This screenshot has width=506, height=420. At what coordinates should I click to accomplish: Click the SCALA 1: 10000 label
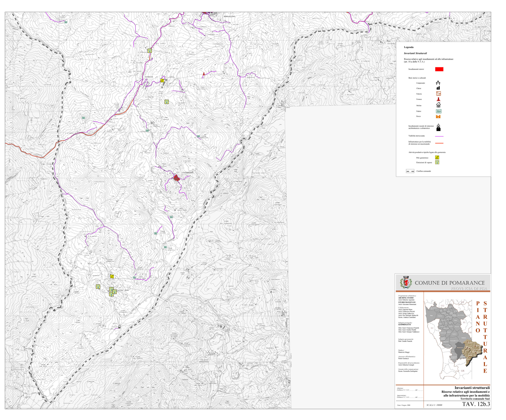tap(434, 405)
